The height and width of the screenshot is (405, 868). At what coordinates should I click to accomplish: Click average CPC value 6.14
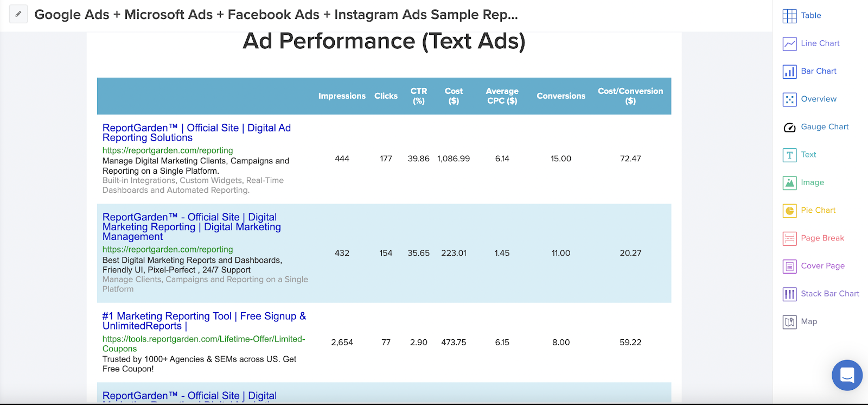502,159
